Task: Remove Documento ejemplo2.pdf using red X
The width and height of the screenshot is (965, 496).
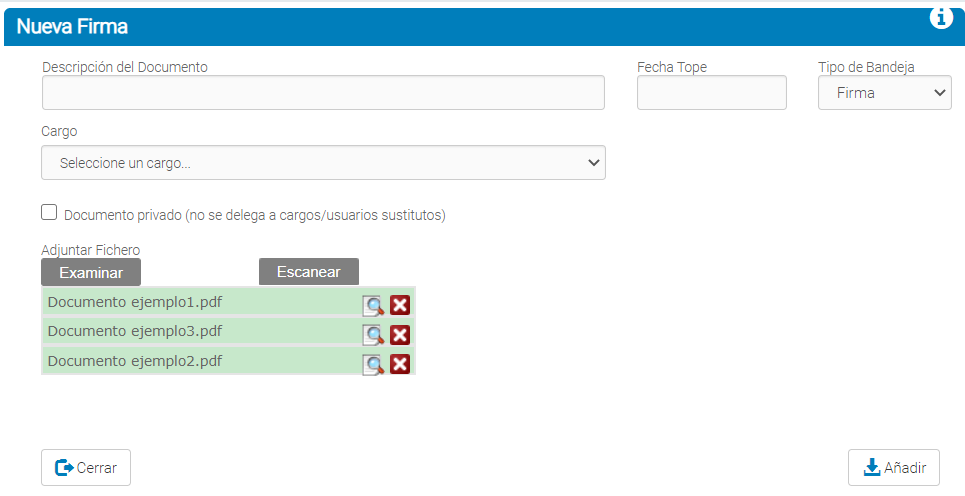Action: point(400,364)
